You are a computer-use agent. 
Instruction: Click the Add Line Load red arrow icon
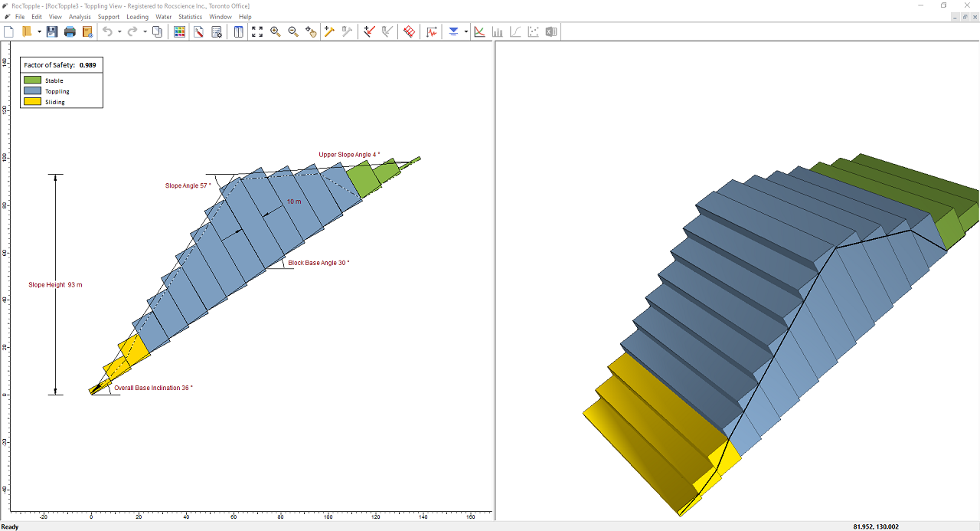pyautogui.click(x=369, y=31)
